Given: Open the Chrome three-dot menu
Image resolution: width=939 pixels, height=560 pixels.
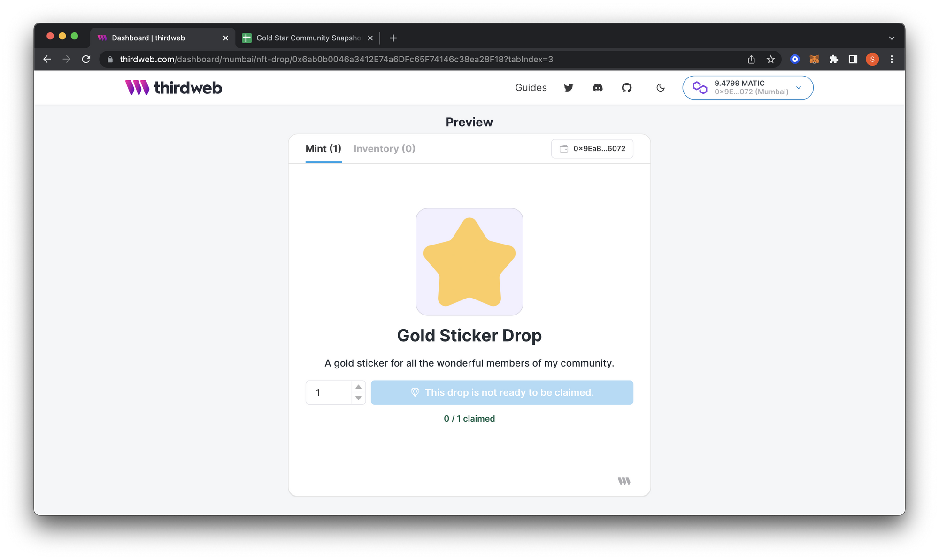Looking at the screenshot, I should [x=892, y=59].
